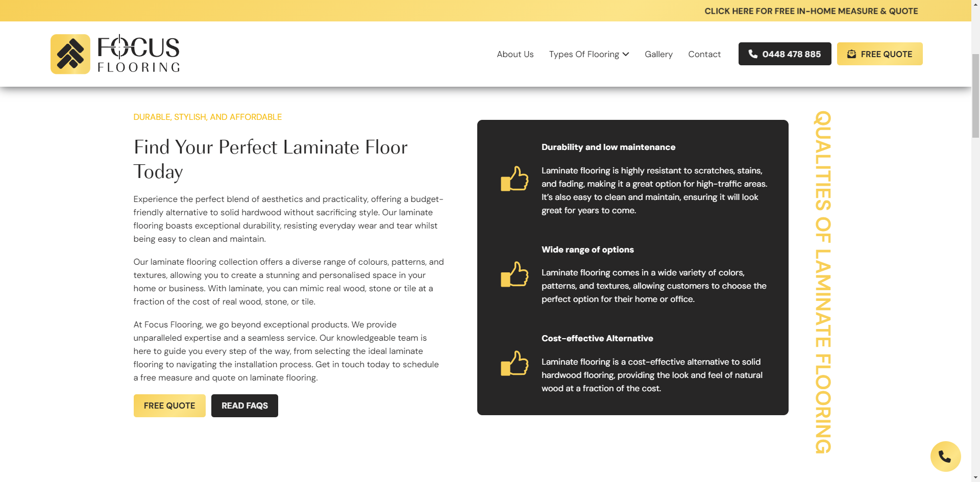Open the Contact page
Viewport: 980px width, 482px height.
[704, 54]
